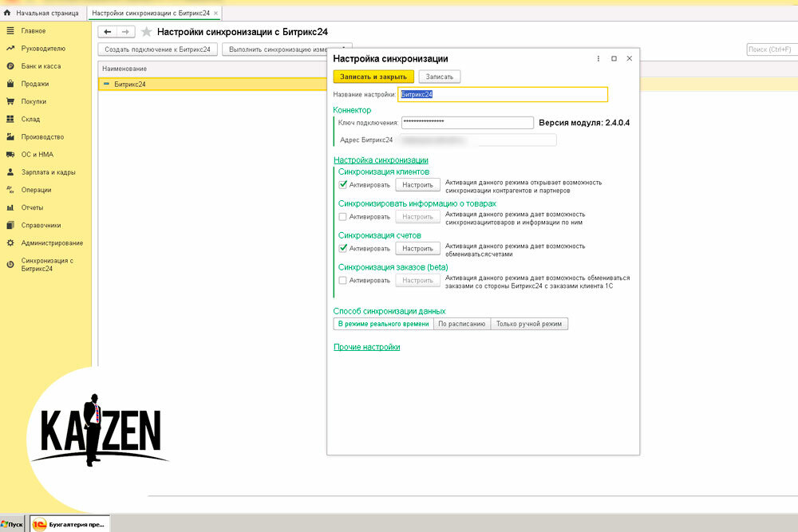Open Справочники menu item
This screenshot has height=532, width=798.
41,225
